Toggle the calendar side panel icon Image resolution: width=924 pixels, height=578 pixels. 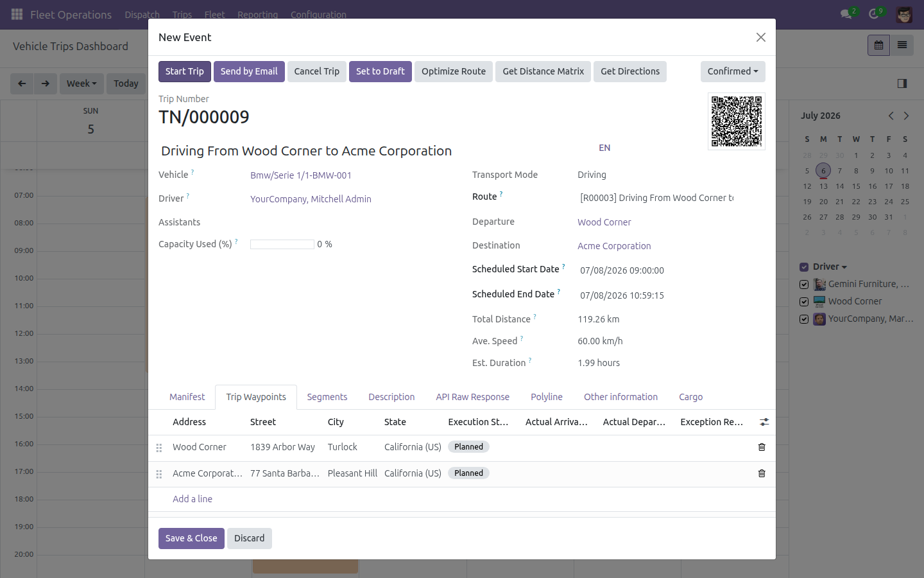point(902,83)
